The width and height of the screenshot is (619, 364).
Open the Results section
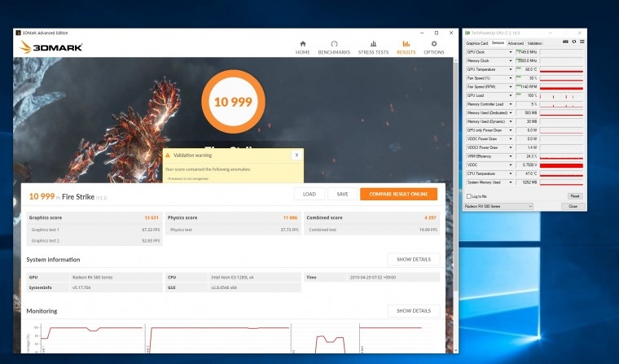pyautogui.click(x=406, y=47)
